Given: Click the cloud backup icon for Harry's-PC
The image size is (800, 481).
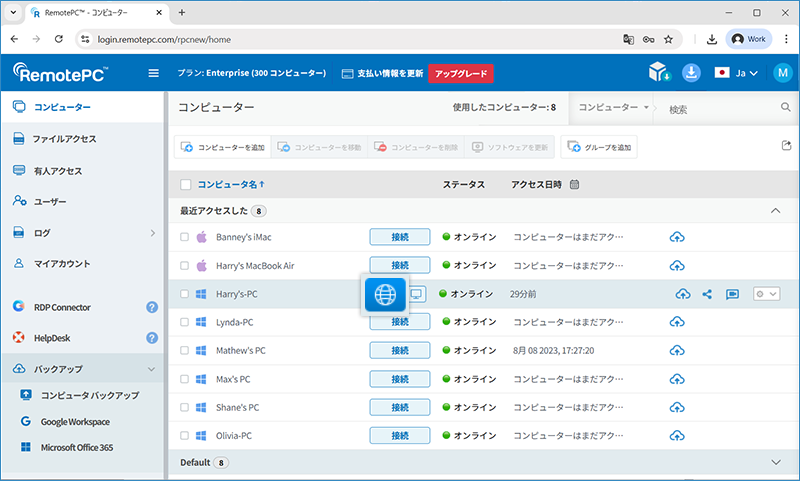Looking at the screenshot, I should 683,294.
